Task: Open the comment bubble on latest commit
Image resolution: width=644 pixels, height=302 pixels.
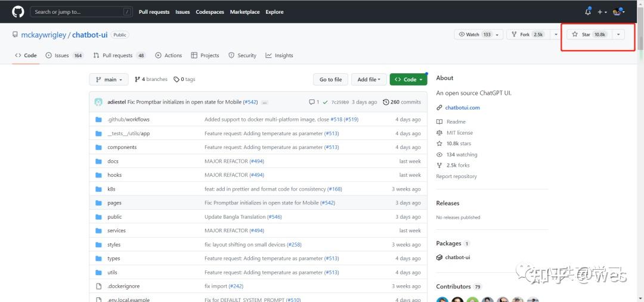Action: click(314, 102)
